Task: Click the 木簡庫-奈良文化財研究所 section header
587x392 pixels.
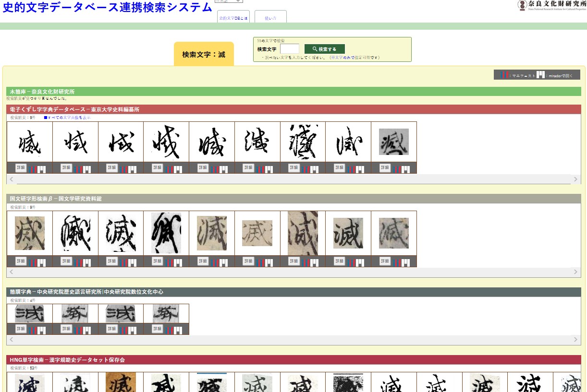Action: coord(293,91)
